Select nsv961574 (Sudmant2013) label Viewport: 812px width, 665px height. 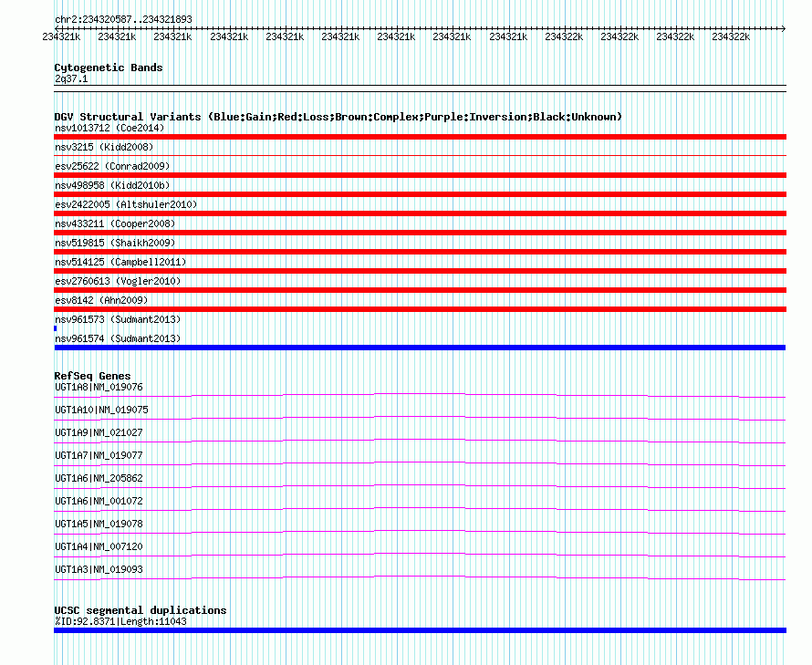118,338
